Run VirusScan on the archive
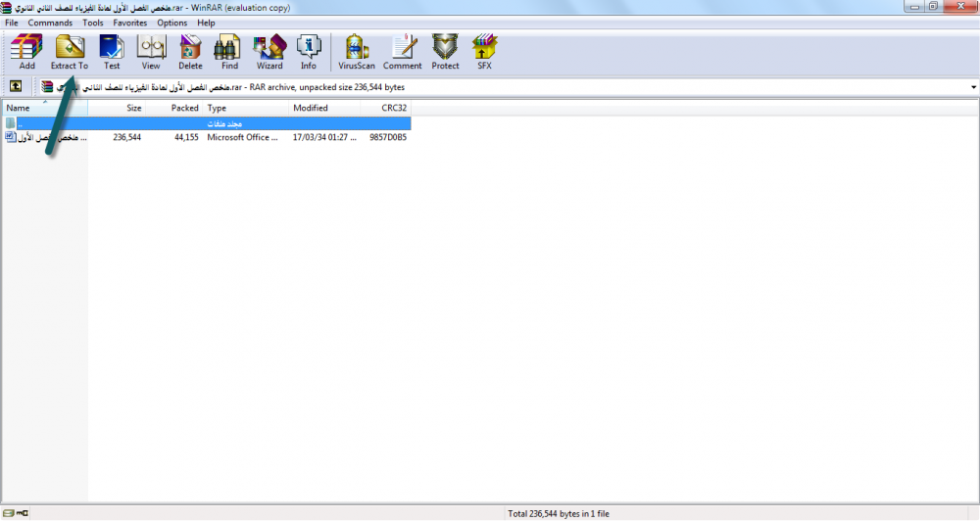The height and width of the screenshot is (521, 980). point(357,52)
